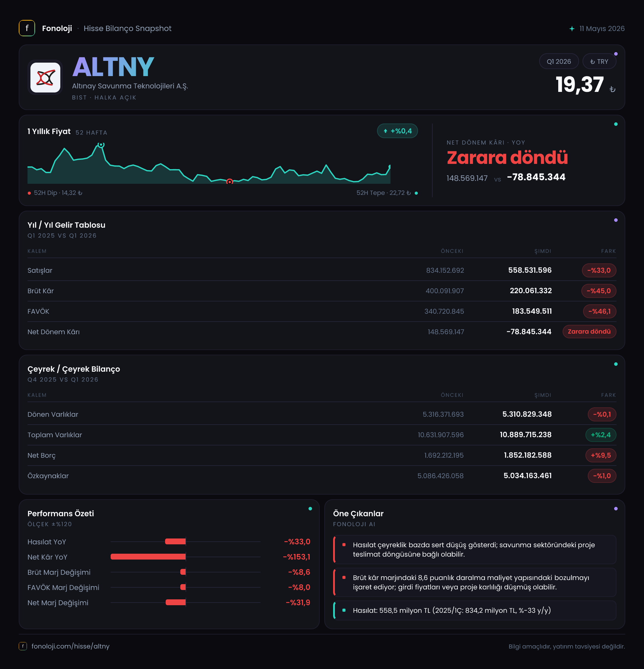
Task: Click the -%8,0 FAVÖK Marj value
Action: [299, 587]
